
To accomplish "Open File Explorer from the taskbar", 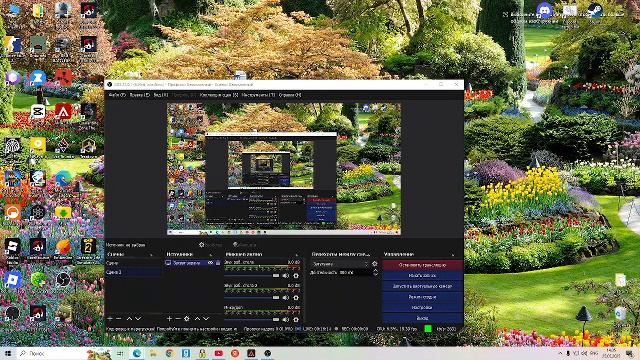I will (x=153, y=353).
